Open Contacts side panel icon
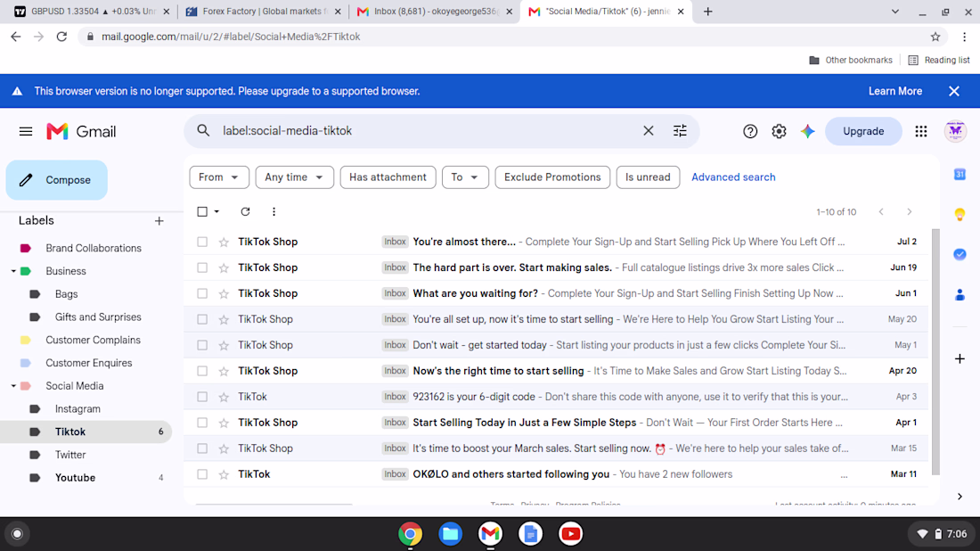The image size is (980, 551). coord(960,294)
